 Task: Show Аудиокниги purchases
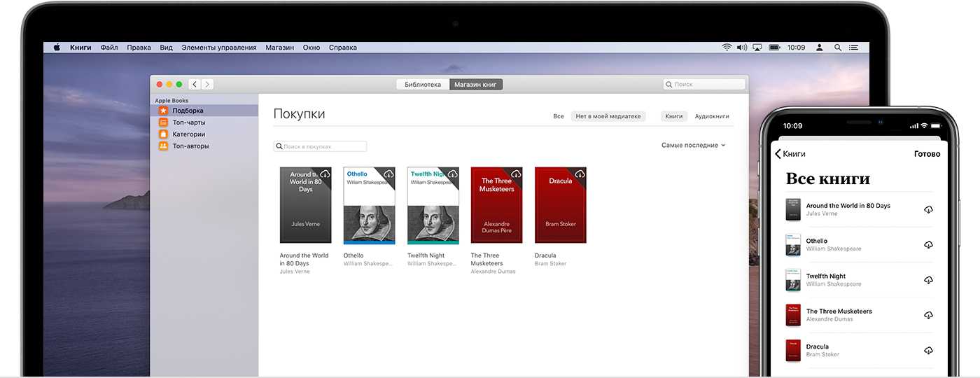[711, 116]
